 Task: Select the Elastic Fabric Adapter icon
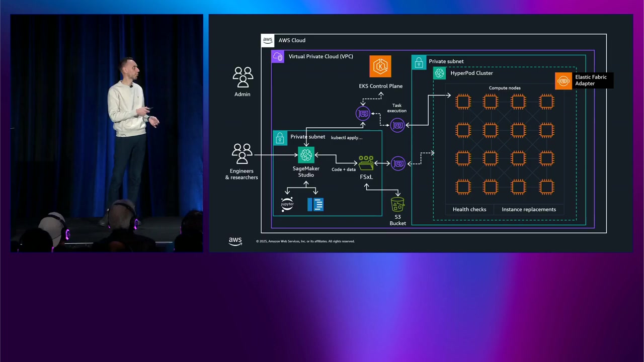click(x=563, y=80)
